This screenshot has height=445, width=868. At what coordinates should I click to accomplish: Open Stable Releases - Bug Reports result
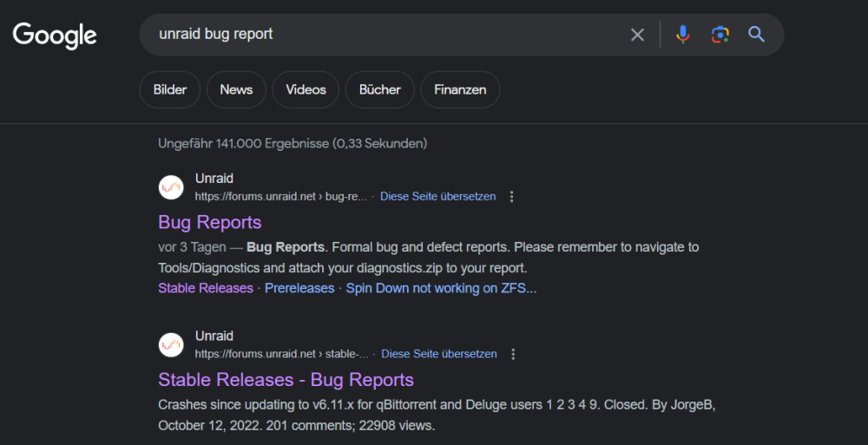[x=286, y=380]
